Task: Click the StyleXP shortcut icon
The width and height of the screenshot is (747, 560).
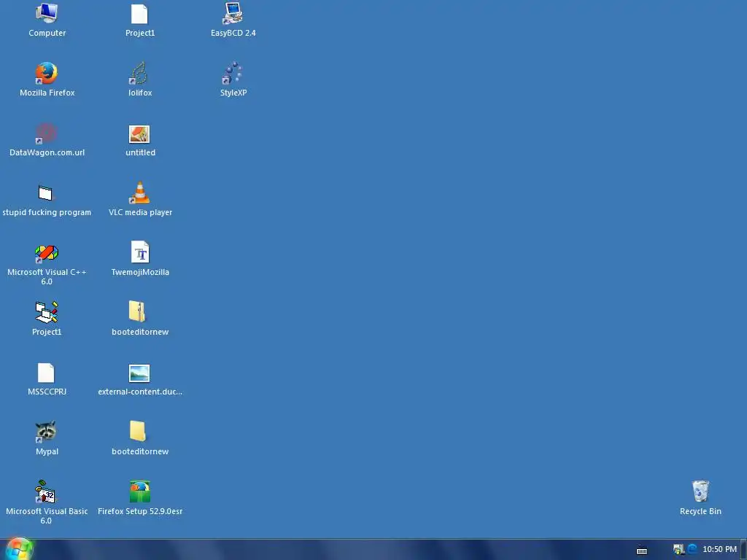Action: point(233,74)
